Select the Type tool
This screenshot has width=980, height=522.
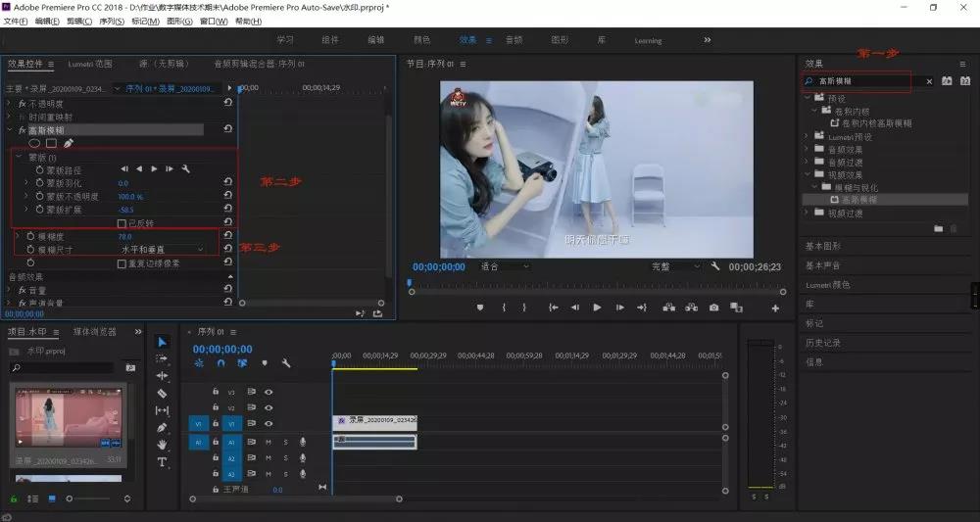click(162, 462)
